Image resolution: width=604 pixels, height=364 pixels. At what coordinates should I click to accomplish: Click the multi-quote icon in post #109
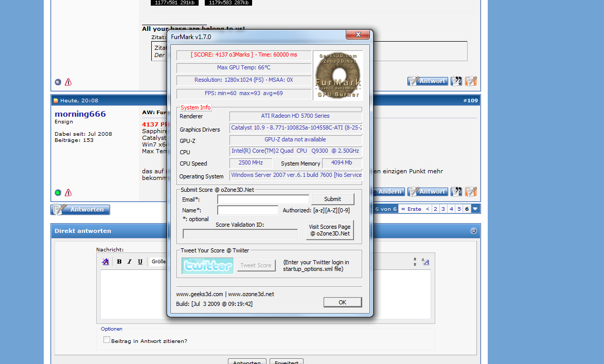tap(456, 192)
